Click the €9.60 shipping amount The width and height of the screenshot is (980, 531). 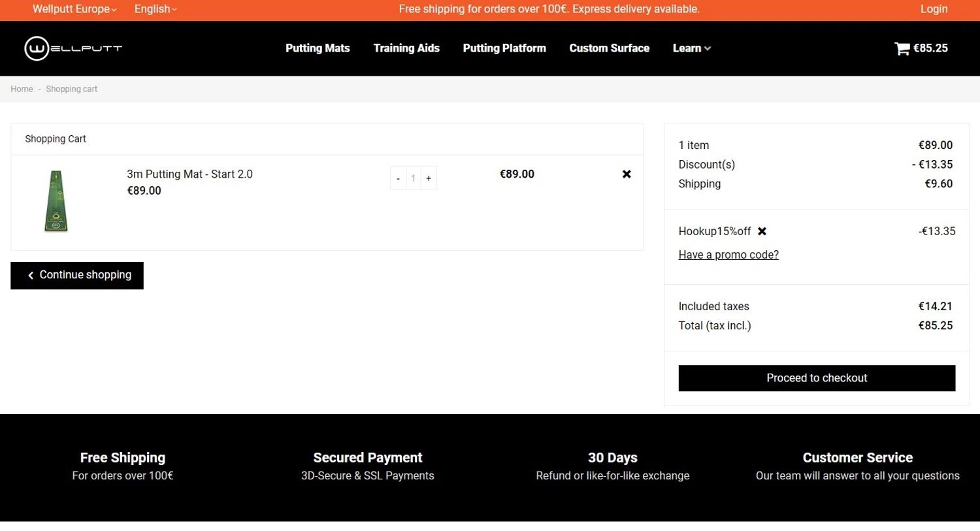[939, 184]
